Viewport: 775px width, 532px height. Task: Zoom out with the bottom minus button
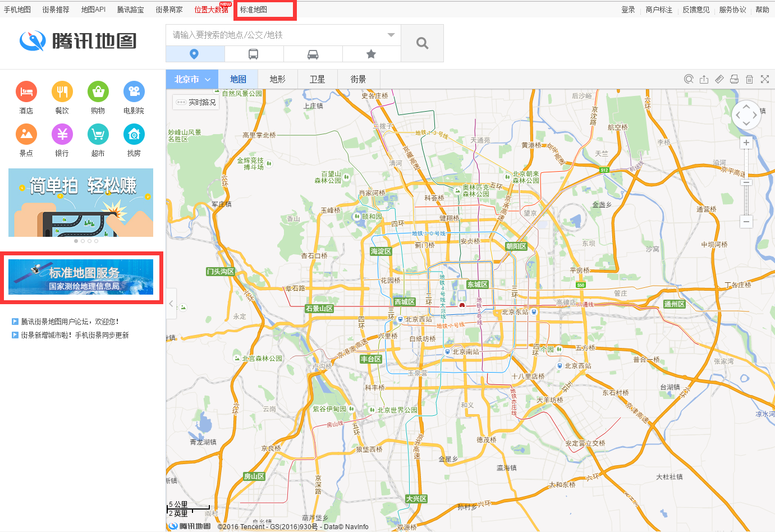coord(746,222)
